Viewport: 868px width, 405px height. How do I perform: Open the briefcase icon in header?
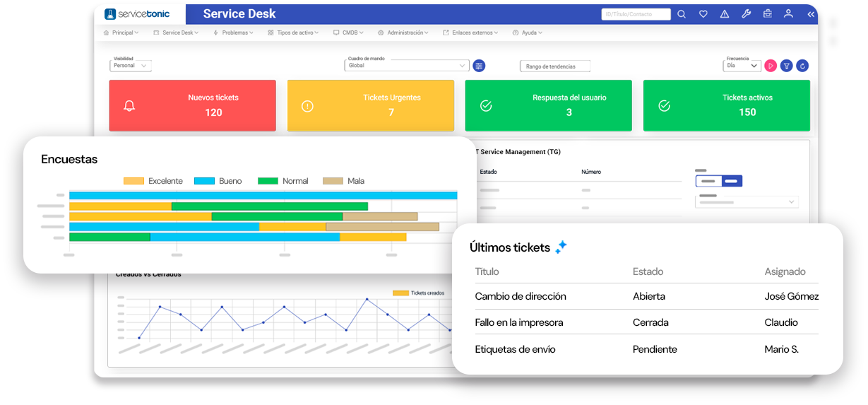click(767, 14)
